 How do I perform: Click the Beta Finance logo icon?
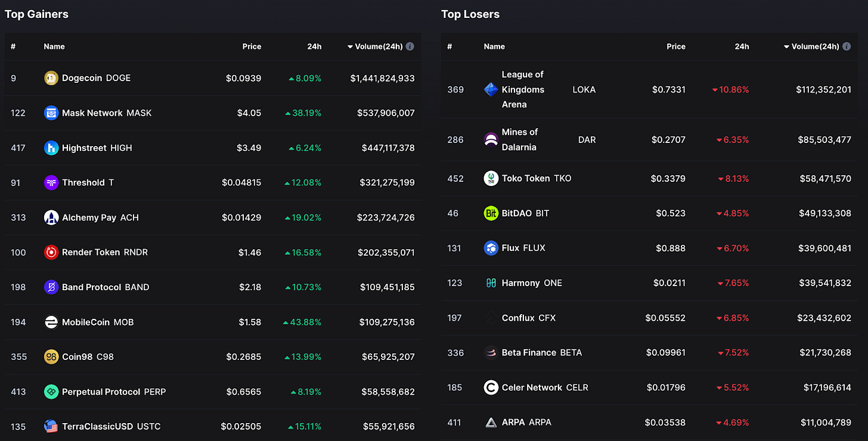[x=491, y=353]
